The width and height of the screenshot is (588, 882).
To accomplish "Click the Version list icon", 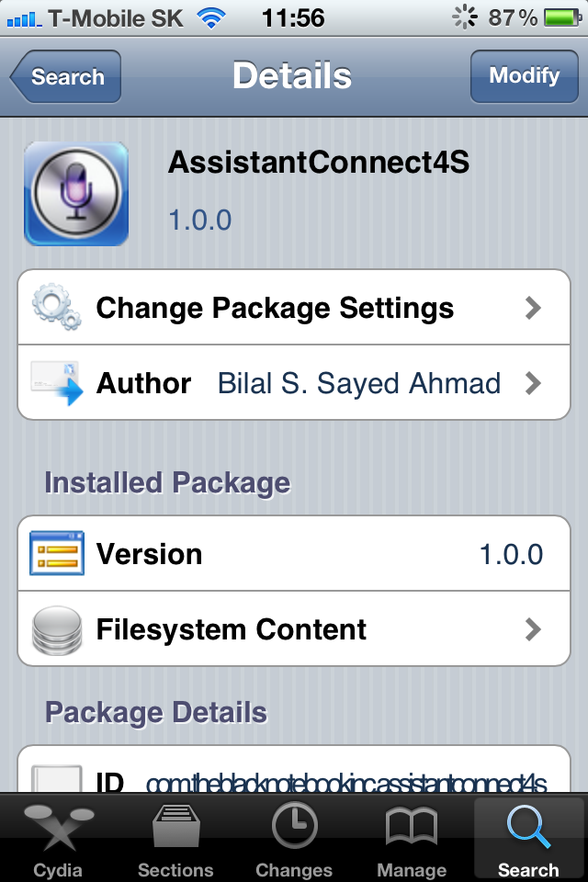I will [x=56, y=554].
